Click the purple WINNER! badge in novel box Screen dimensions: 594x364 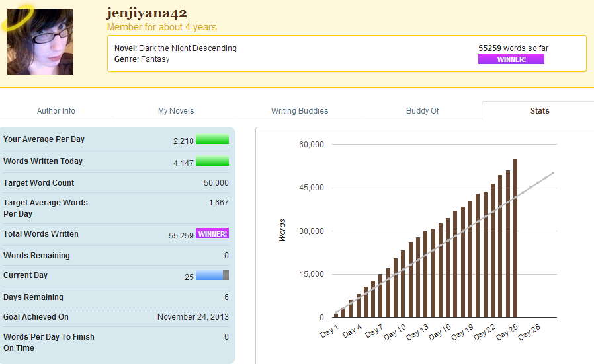[x=511, y=59]
